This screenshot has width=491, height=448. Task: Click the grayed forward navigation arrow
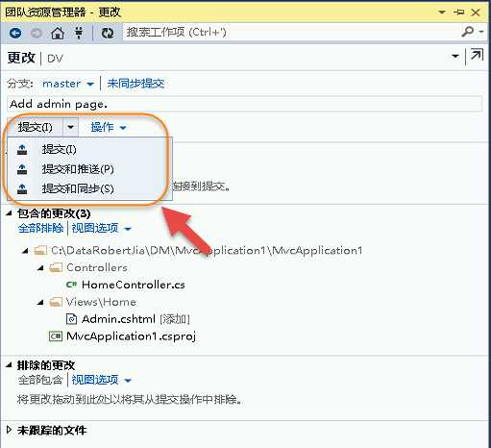(x=37, y=33)
